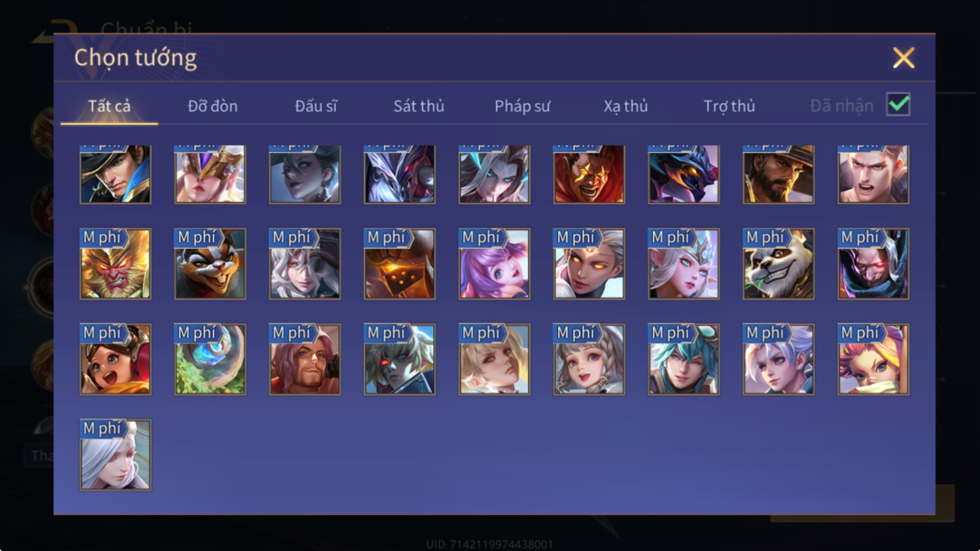This screenshot has width=980, height=551.
Task: Pick the raccoon-like furry hero portrait
Action: [210, 264]
